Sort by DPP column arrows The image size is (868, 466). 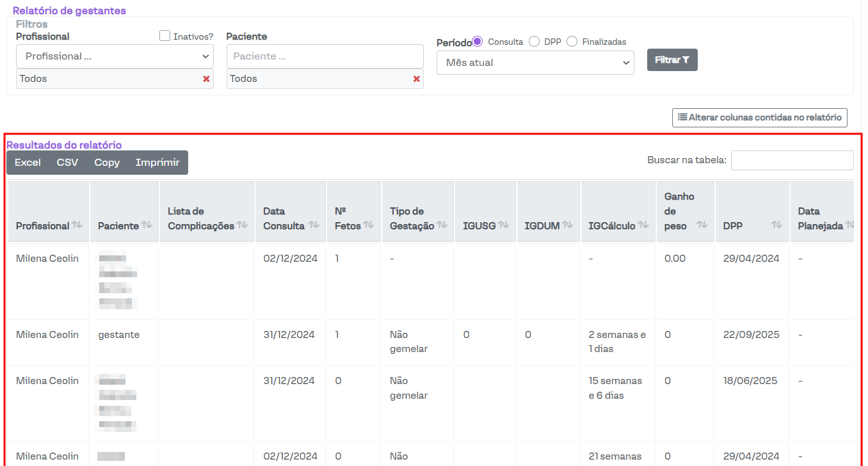776,225
